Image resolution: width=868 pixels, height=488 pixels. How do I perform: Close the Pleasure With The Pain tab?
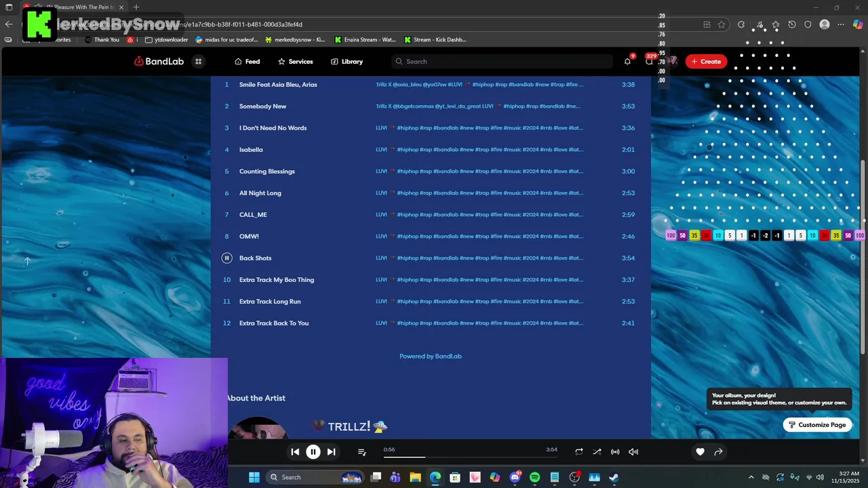click(121, 7)
